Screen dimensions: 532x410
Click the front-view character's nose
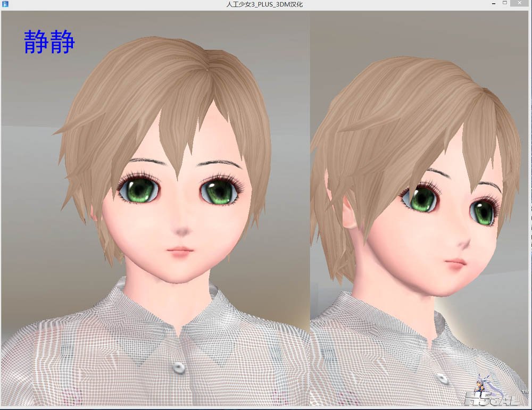181,230
